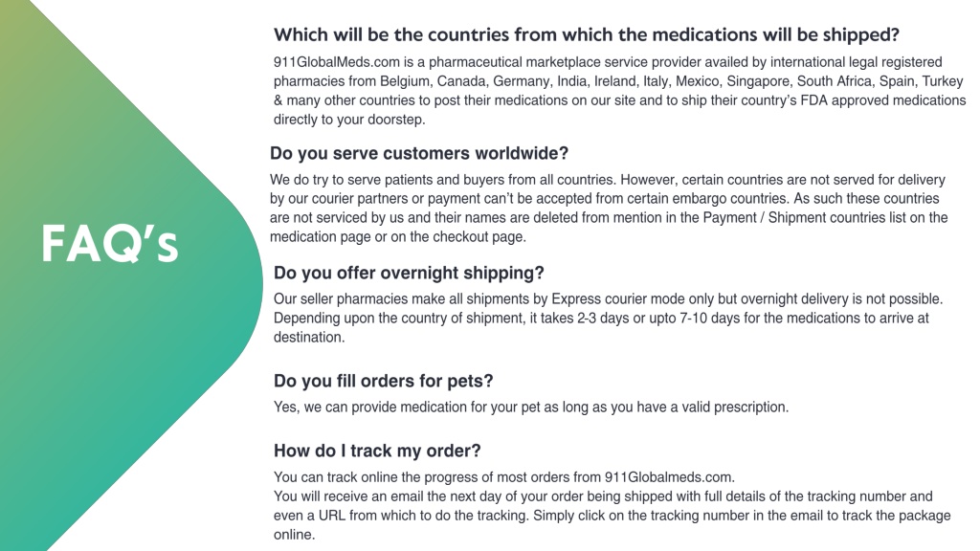Click the 'How do I track my order?' heading
980x551 pixels.
point(377,452)
